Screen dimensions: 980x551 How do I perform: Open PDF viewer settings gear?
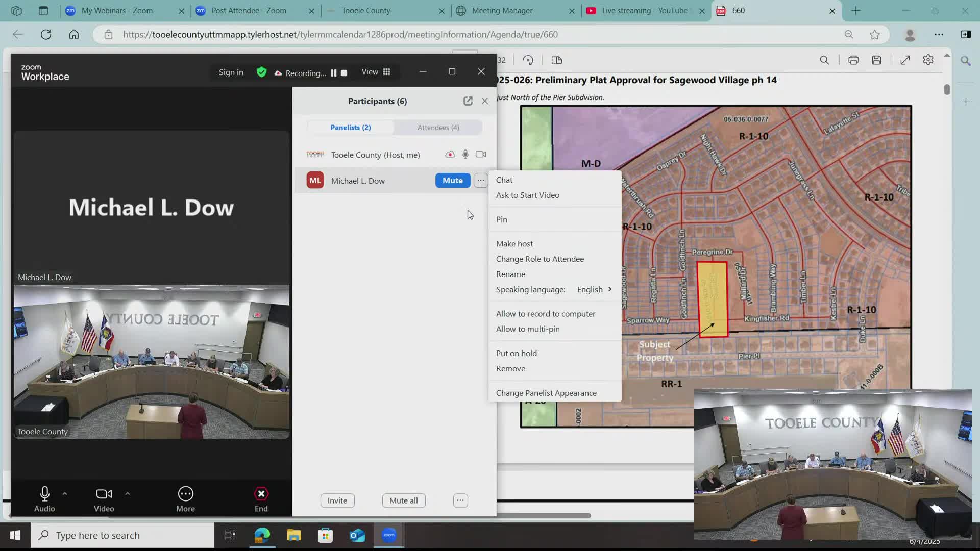[x=928, y=60]
